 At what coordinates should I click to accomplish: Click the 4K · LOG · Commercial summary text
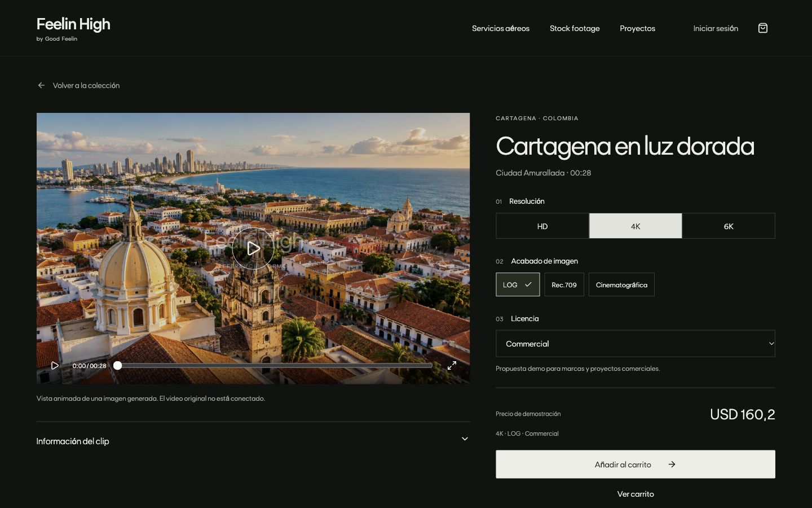click(527, 433)
